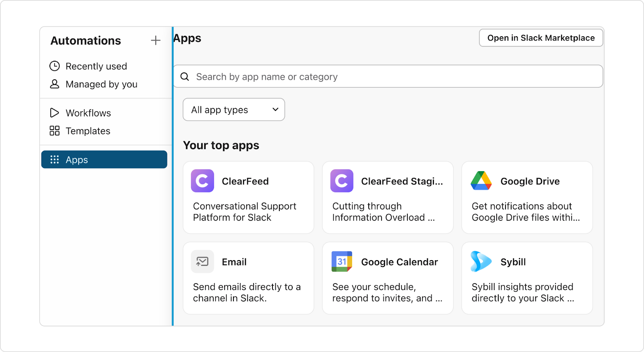Open the All app types dropdown
644x352 pixels.
click(234, 110)
